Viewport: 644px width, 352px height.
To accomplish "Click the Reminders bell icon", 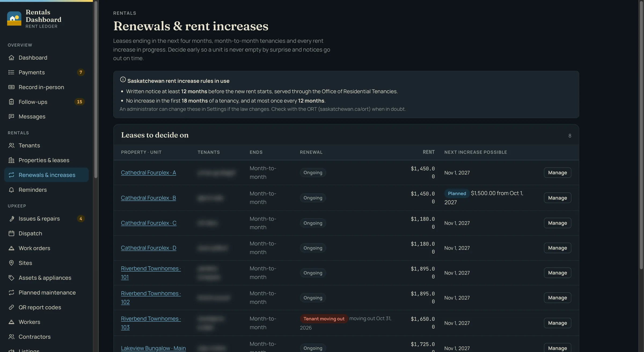I will pyautogui.click(x=11, y=190).
